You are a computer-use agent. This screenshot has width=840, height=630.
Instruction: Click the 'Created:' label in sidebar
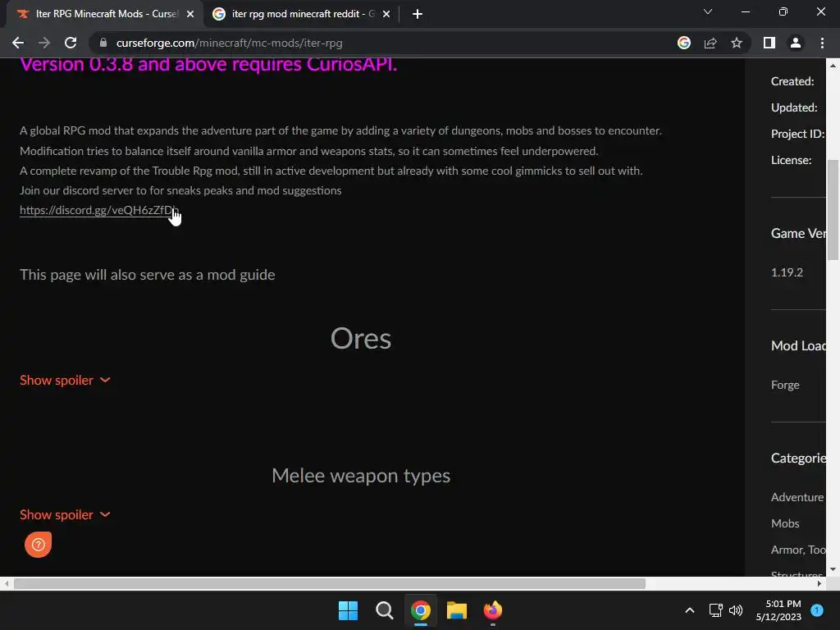(x=792, y=81)
